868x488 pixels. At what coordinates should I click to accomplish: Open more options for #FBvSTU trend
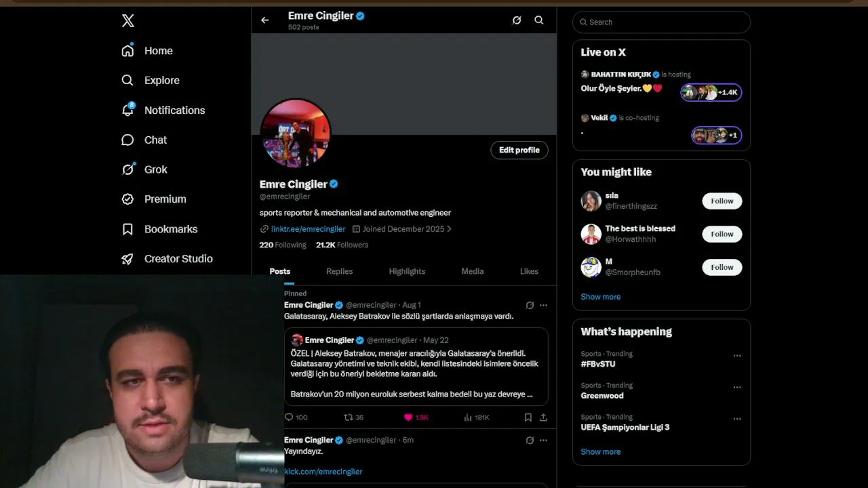[737, 356]
